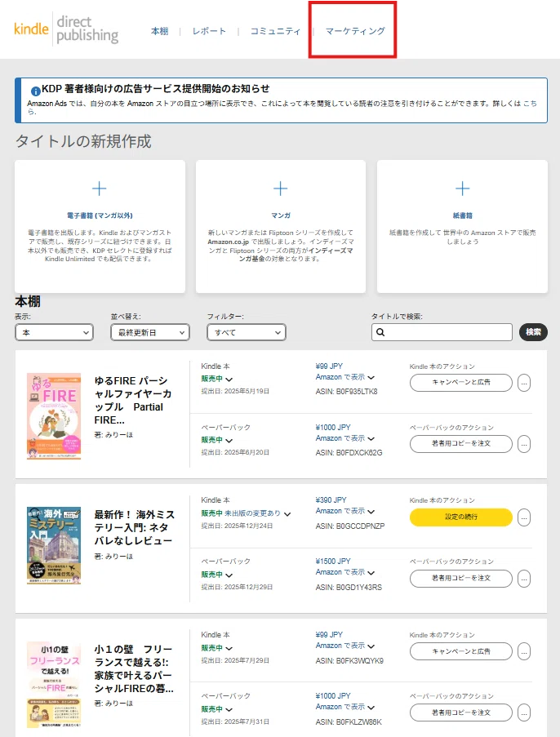Expand Amazon で表示 for ASIN B0GCCDPNZP
This screenshot has height=737, width=560.
345,511
